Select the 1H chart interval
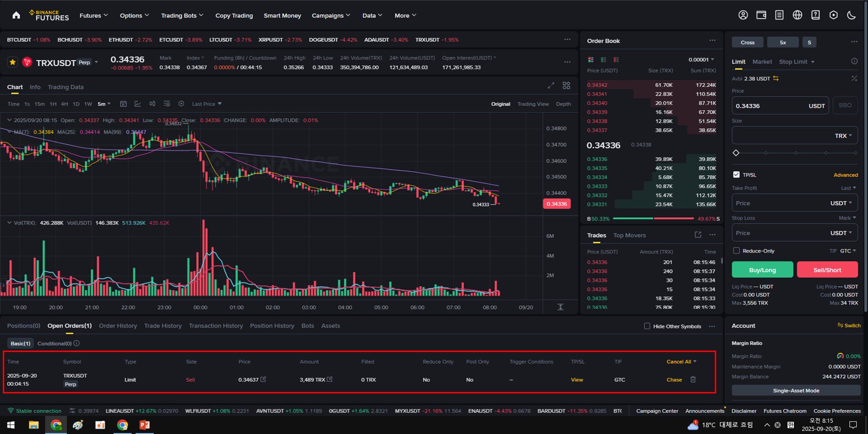Image resolution: width=868 pixels, height=434 pixels. (53, 104)
